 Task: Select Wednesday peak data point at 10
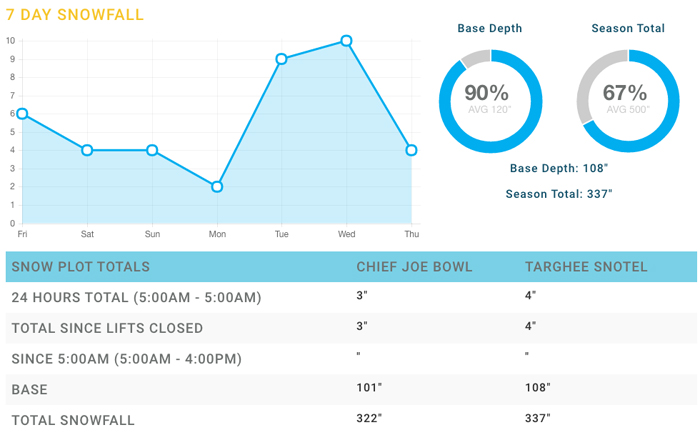click(346, 41)
